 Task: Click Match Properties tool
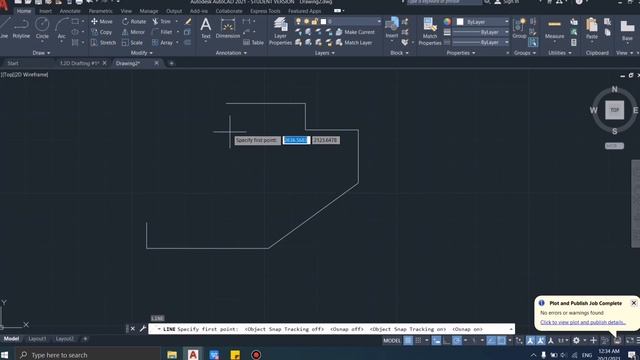430,31
